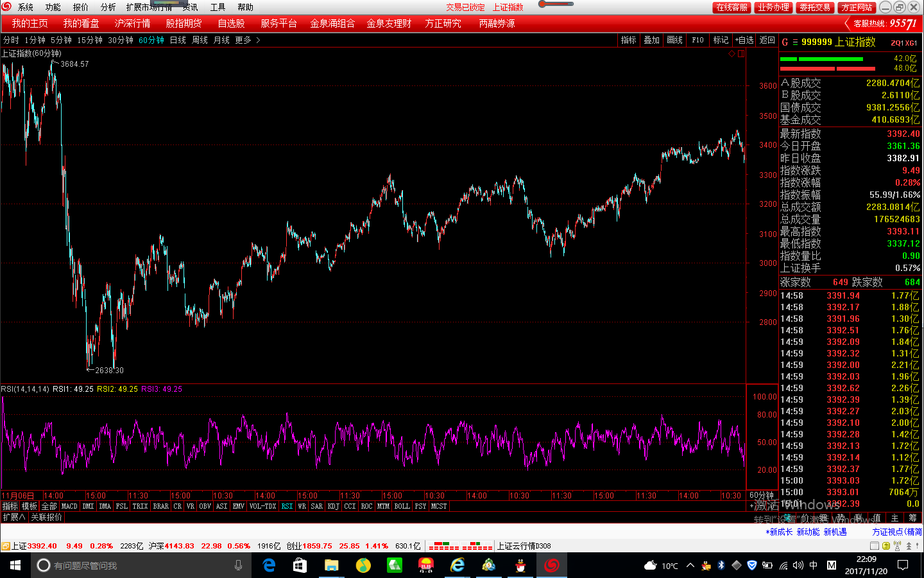
Task: Click the weather cloud tray icon
Action: tap(651, 565)
